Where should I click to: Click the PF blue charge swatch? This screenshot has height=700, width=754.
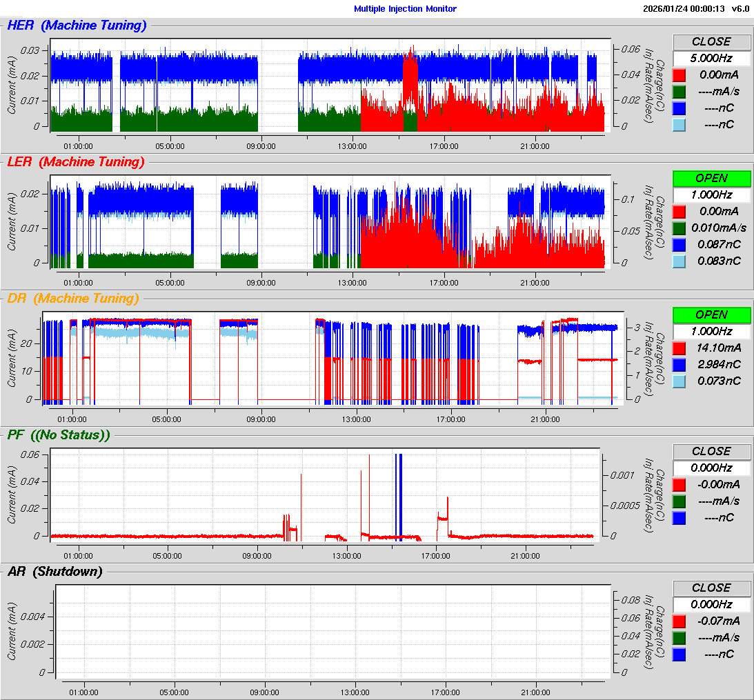click(679, 518)
